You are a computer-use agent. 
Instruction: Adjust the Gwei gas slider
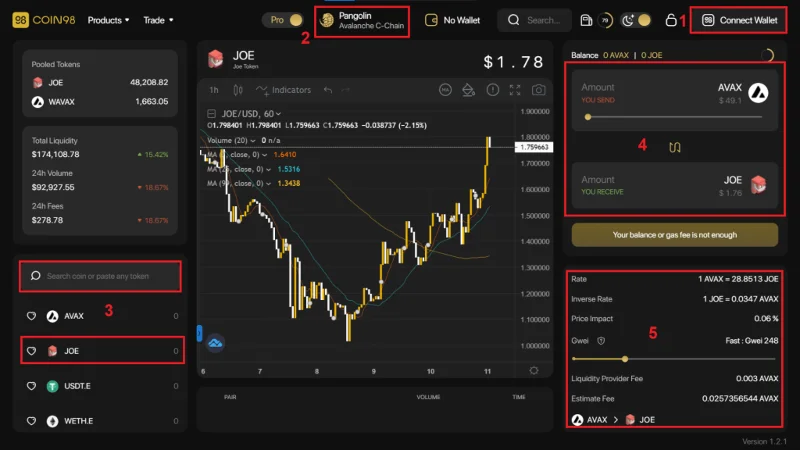click(674, 359)
